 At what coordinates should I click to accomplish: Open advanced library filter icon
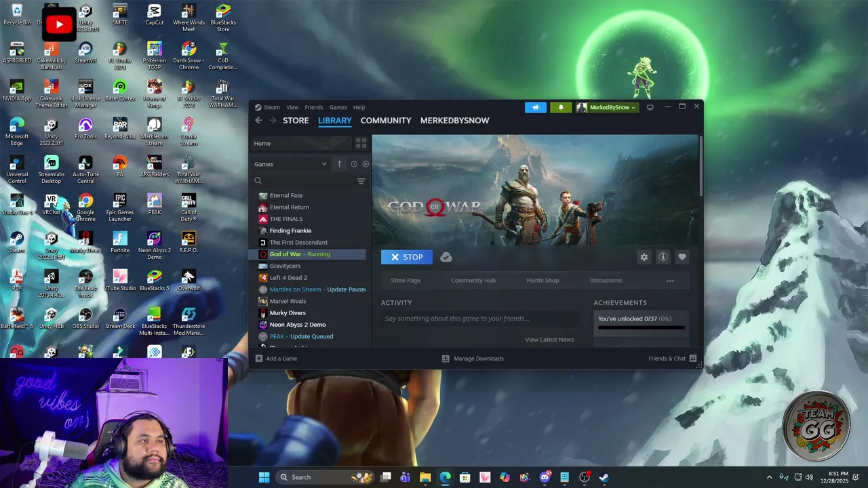361,181
